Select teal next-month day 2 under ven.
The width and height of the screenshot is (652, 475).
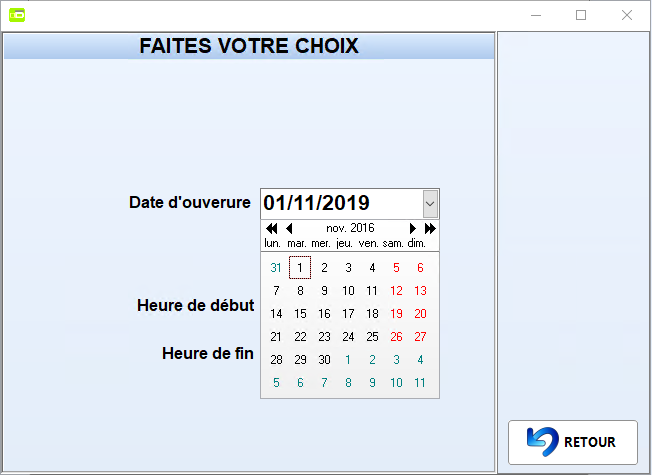pyautogui.click(x=372, y=360)
